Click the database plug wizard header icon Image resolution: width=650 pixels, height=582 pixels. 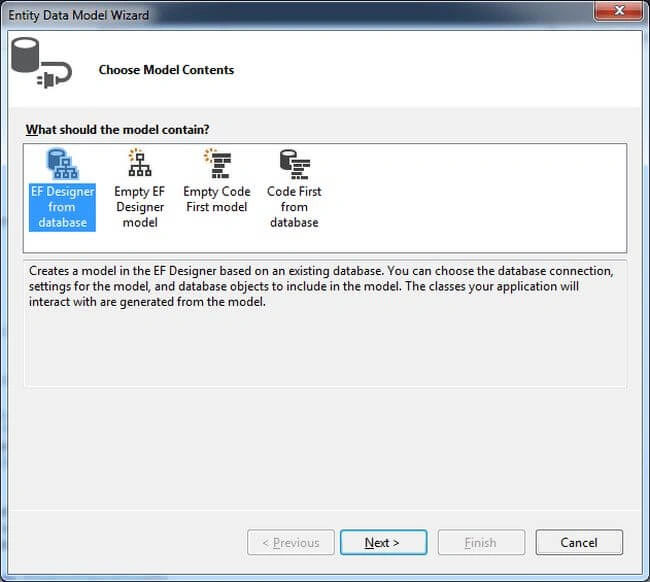pyautogui.click(x=41, y=63)
